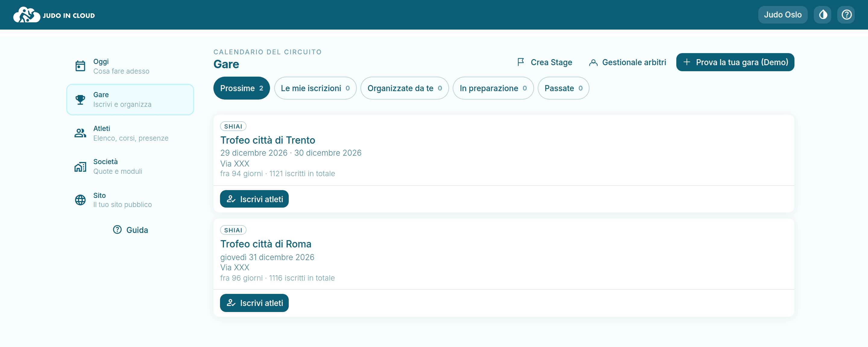This screenshot has width=868, height=347.
Task: Click "fra 94 giorni · 1121 iscritti in totale"
Action: [x=278, y=174]
